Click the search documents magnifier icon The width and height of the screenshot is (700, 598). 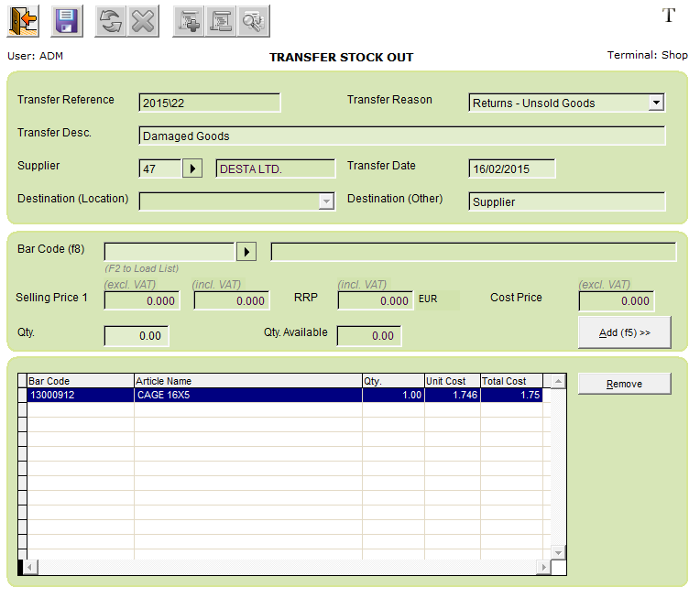(x=253, y=21)
